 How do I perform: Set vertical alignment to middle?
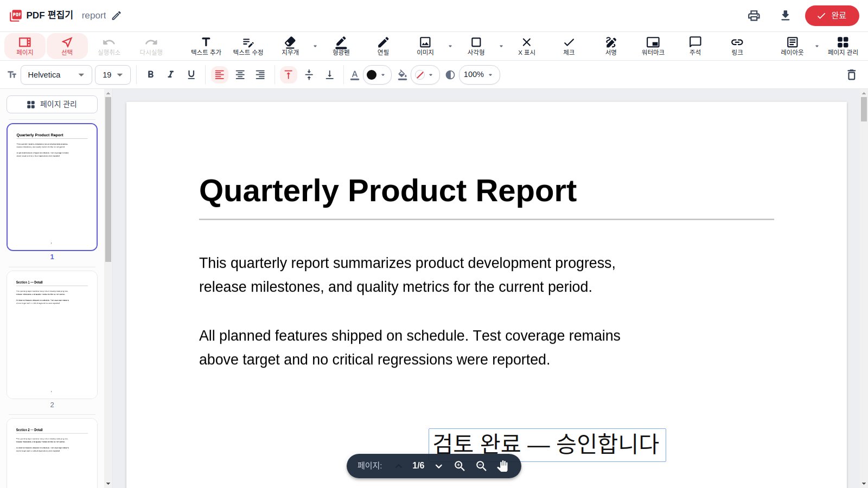[x=309, y=75]
